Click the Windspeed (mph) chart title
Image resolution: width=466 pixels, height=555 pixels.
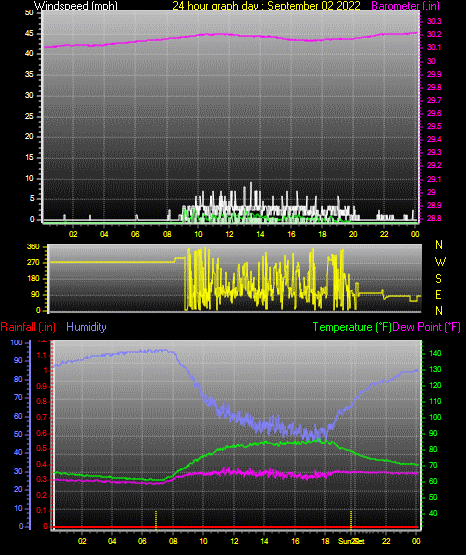[75, 6]
